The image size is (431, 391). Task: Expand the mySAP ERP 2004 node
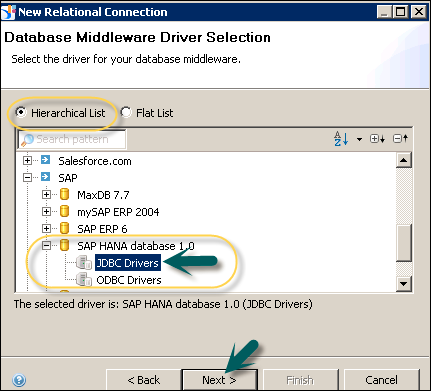point(47,212)
